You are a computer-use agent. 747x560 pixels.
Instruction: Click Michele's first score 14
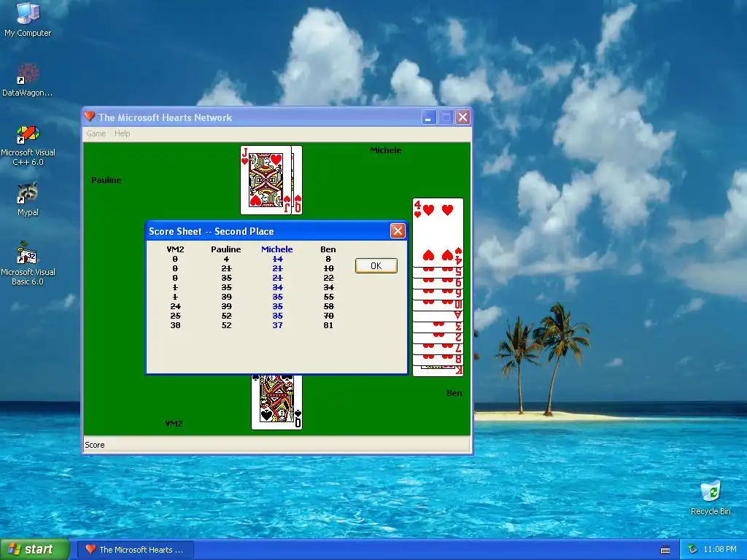tap(277, 259)
